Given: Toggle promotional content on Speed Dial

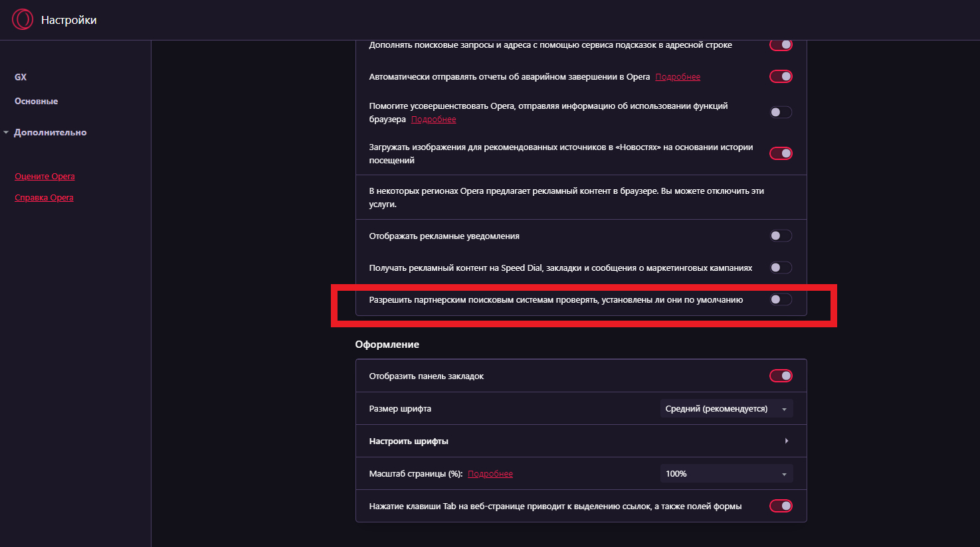Looking at the screenshot, I should (781, 268).
